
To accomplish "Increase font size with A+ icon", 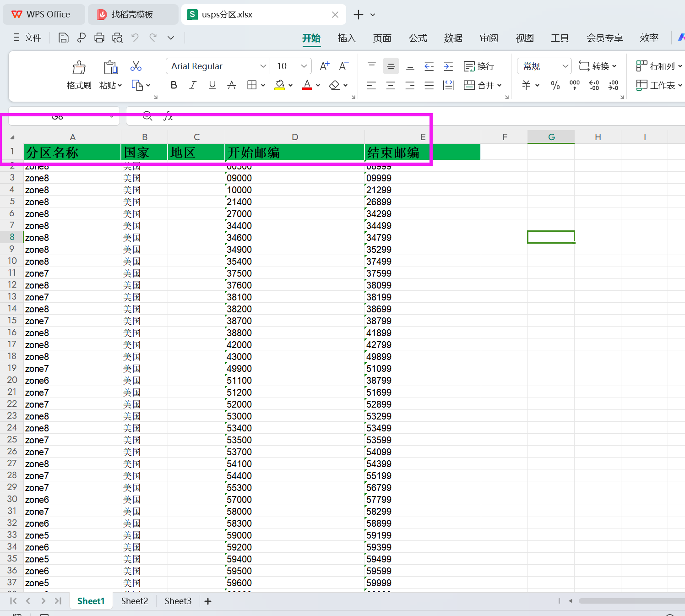I will pos(325,66).
